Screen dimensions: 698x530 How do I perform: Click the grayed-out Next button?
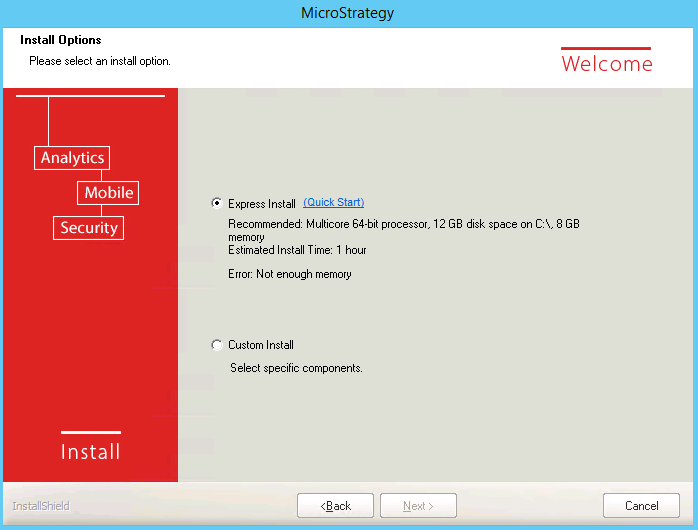click(418, 506)
